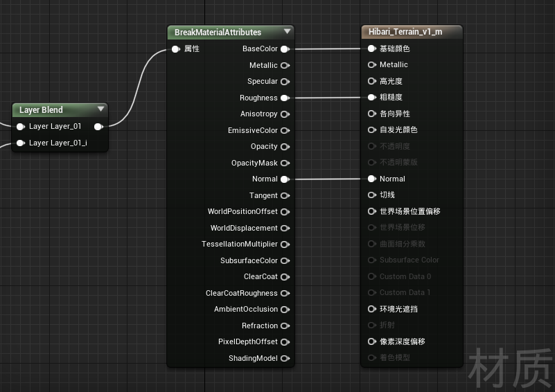
Task: Click the 属性 input pin
Action: coord(176,49)
